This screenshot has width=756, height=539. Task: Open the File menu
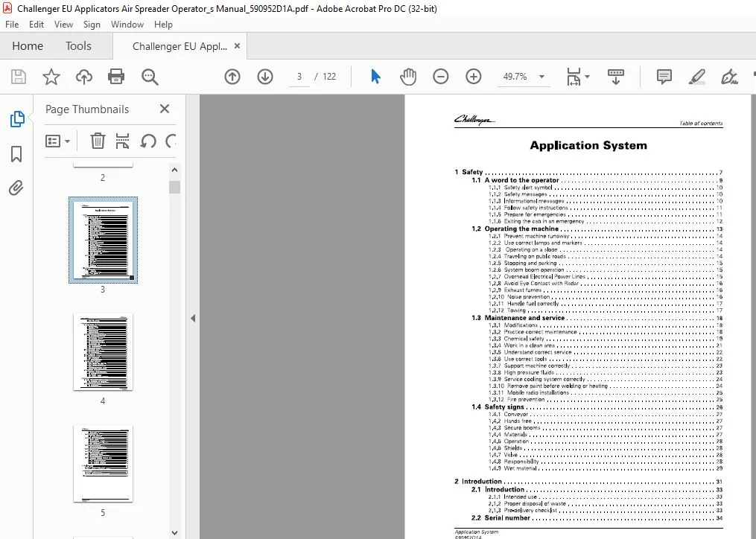(x=12, y=25)
